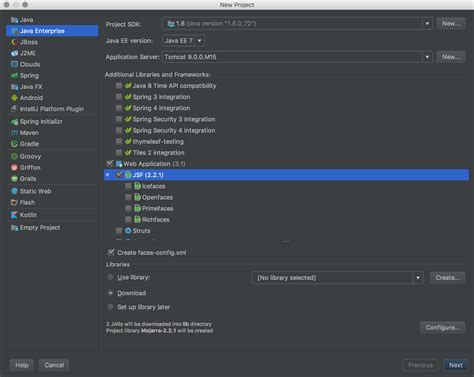
Task: Click the Groovy icon
Action: coord(14,156)
